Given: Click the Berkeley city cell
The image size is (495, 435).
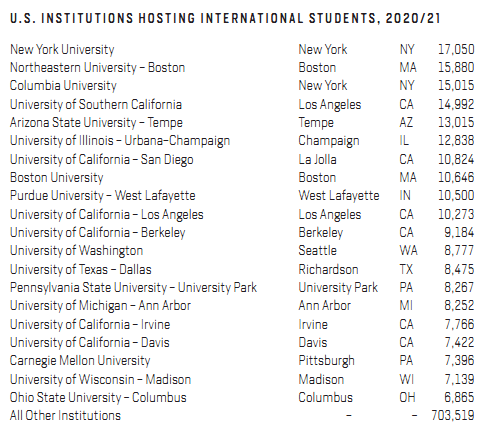Looking at the screenshot, I should 321,233.
